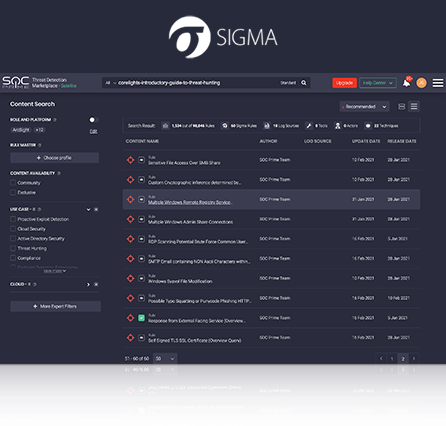Click info icon next to Role and Platform
Screen dimensions: 446x426
pos(55,120)
